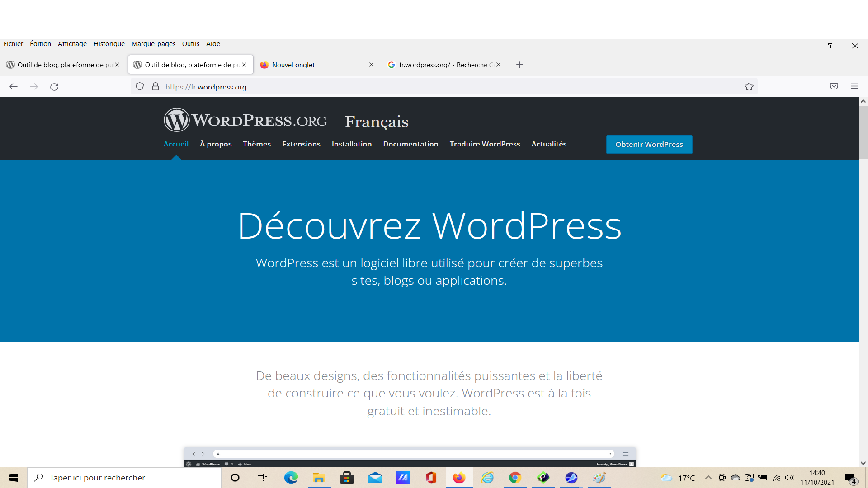The width and height of the screenshot is (868, 488).
Task: Open the Historique menu
Action: (109, 44)
